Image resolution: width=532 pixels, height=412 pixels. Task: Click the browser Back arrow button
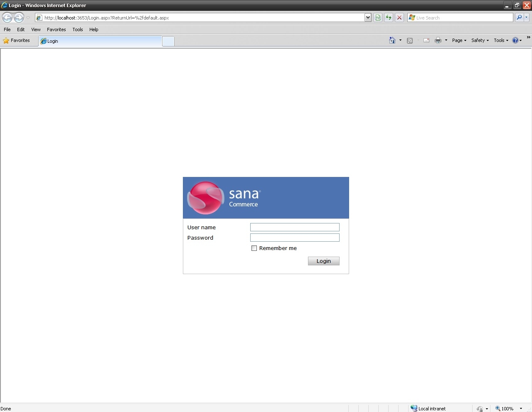pos(7,17)
